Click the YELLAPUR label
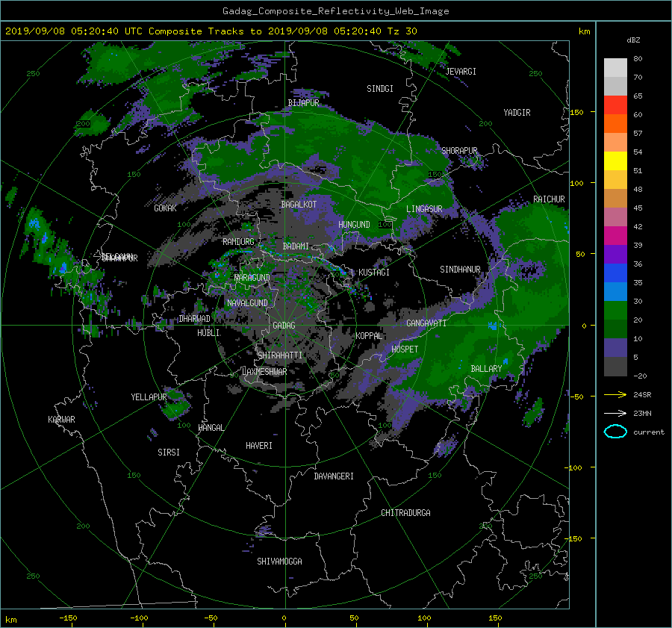Viewport: 672px width, 628px height. point(149,397)
